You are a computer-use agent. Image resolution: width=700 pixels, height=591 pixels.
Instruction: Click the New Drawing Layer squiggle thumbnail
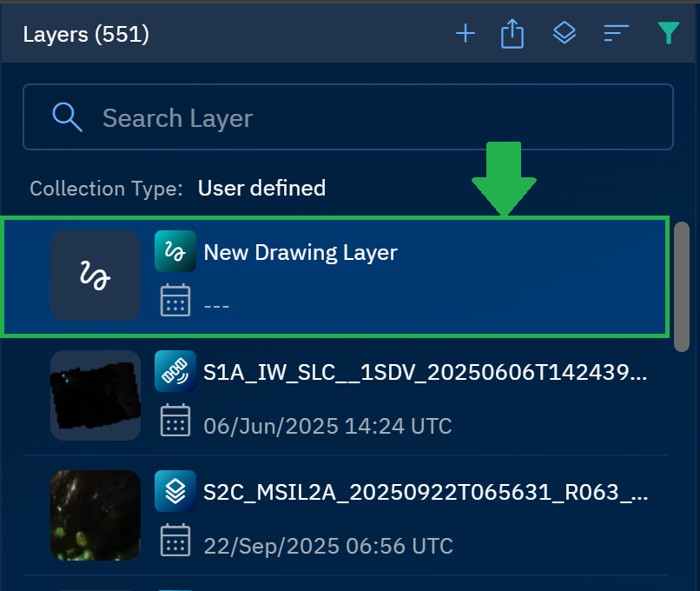click(96, 276)
